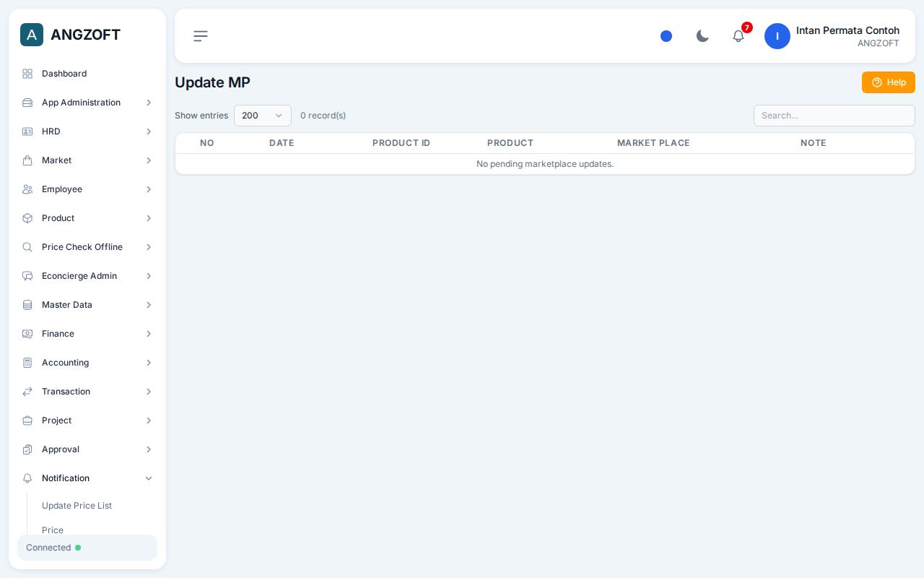Click the Accounting calculator icon

pyautogui.click(x=27, y=363)
